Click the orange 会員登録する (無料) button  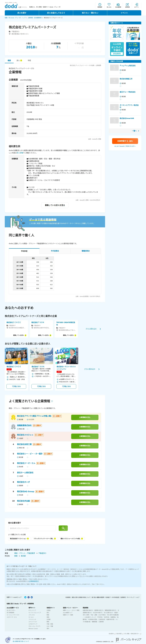(125, 141)
